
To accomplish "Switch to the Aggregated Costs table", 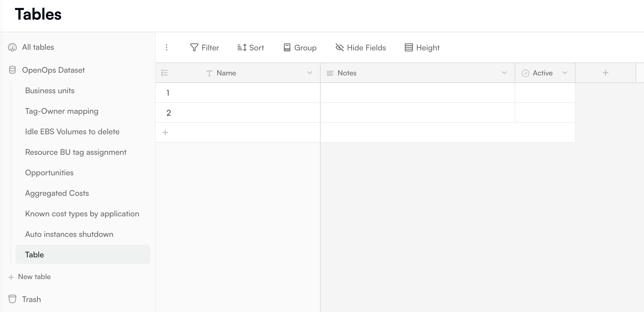I will tap(57, 193).
